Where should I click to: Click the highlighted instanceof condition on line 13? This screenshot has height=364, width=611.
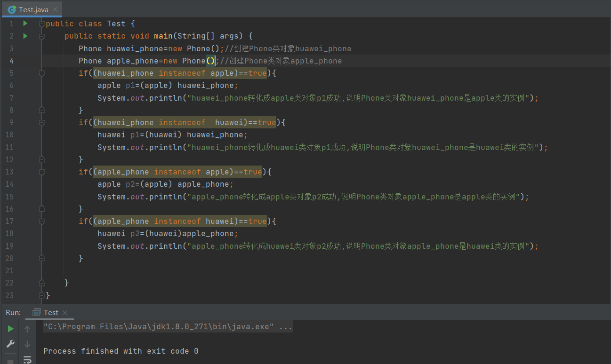177,172
